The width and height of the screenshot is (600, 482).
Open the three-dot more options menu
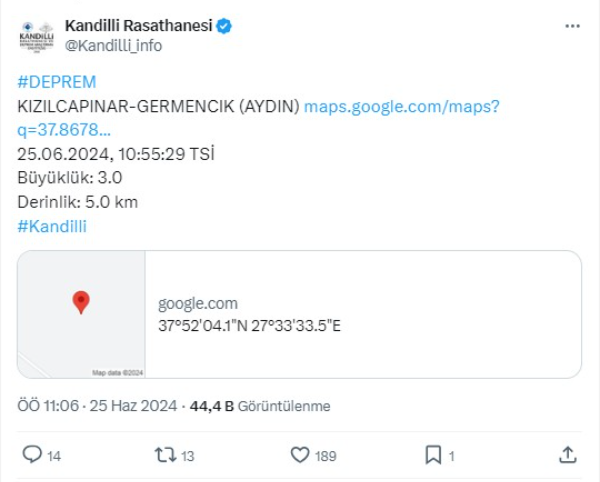[572, 27]
